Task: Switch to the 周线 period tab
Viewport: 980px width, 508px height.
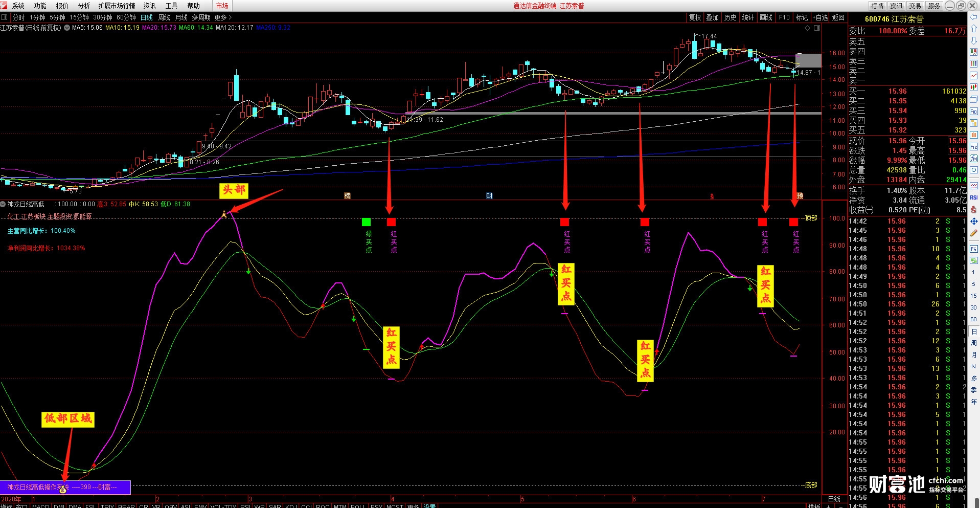Action: point(164,17)
